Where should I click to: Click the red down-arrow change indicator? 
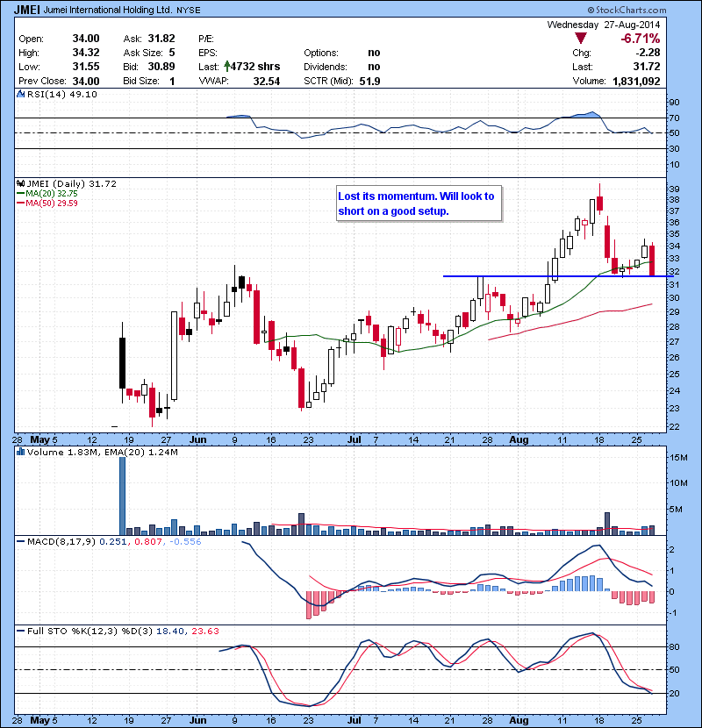pyautogui.click(x=580, y=38)
